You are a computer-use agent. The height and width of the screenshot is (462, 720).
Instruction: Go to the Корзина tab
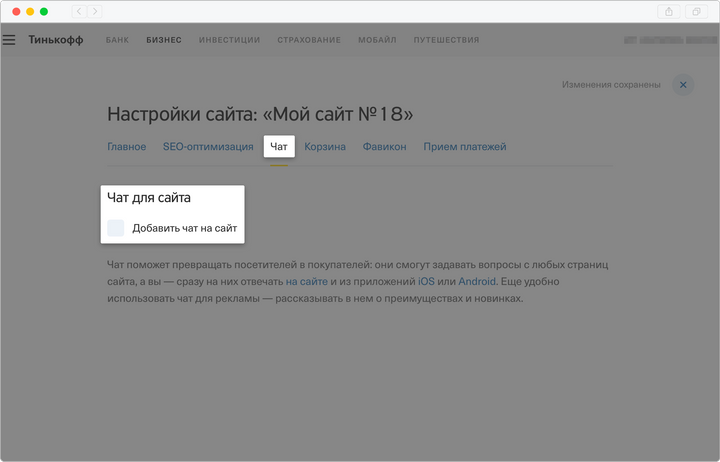(325, 147)
